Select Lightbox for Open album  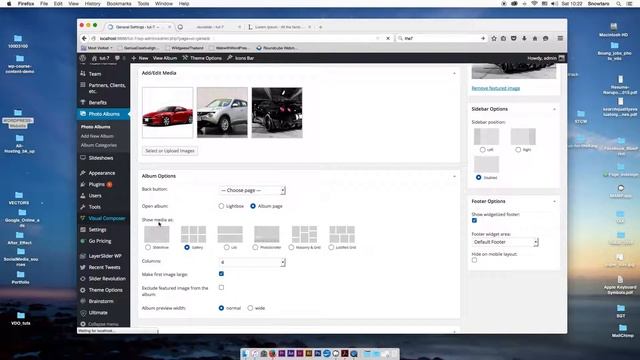point(221,206)
